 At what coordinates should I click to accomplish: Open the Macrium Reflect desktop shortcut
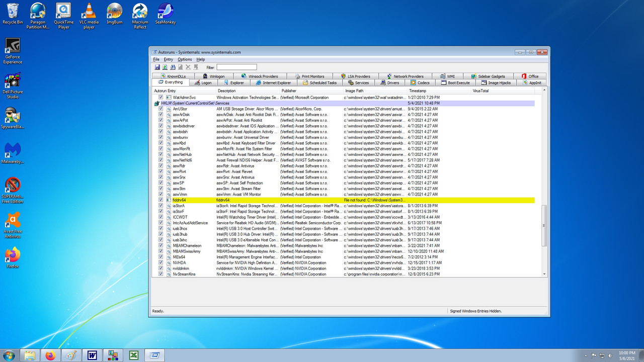point(140,16)
